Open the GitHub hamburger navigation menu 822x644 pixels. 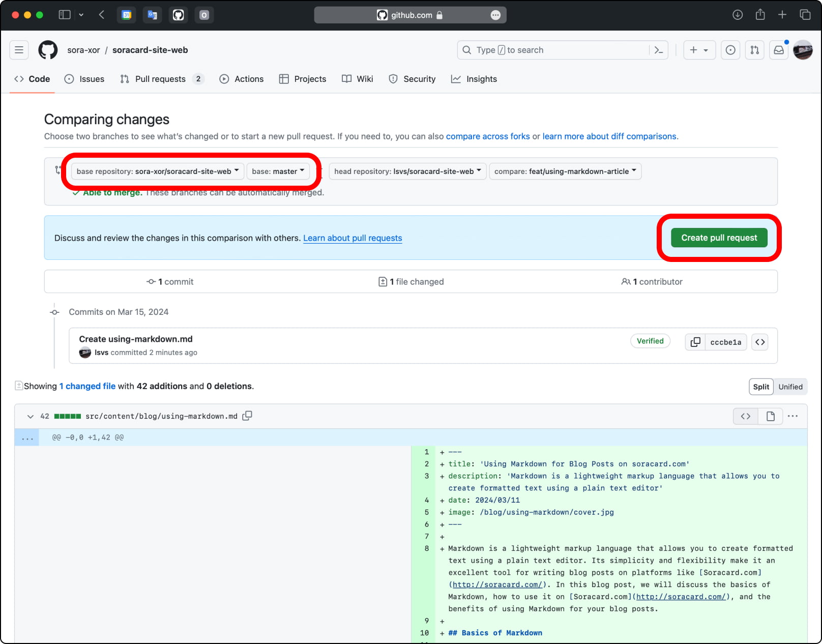[19, 50]
